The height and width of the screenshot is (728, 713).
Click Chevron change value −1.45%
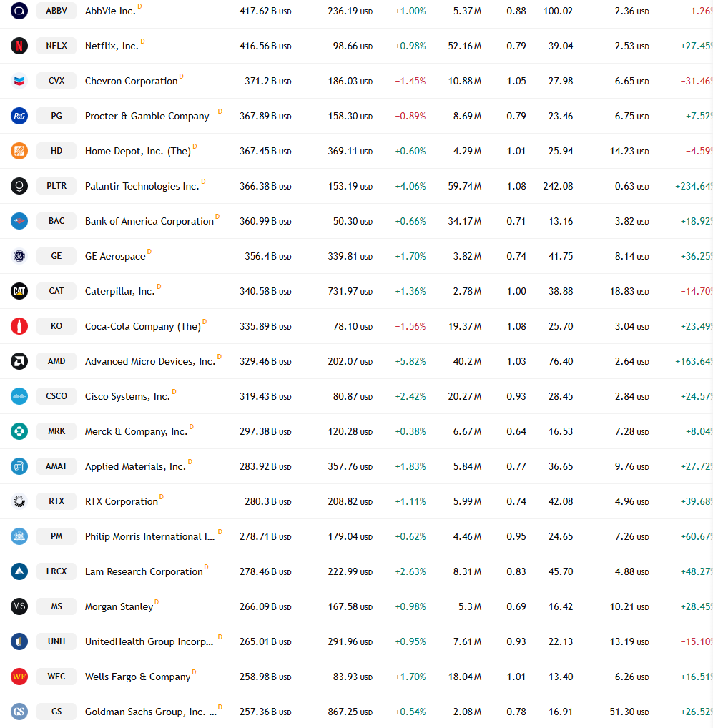click(410, 81)
